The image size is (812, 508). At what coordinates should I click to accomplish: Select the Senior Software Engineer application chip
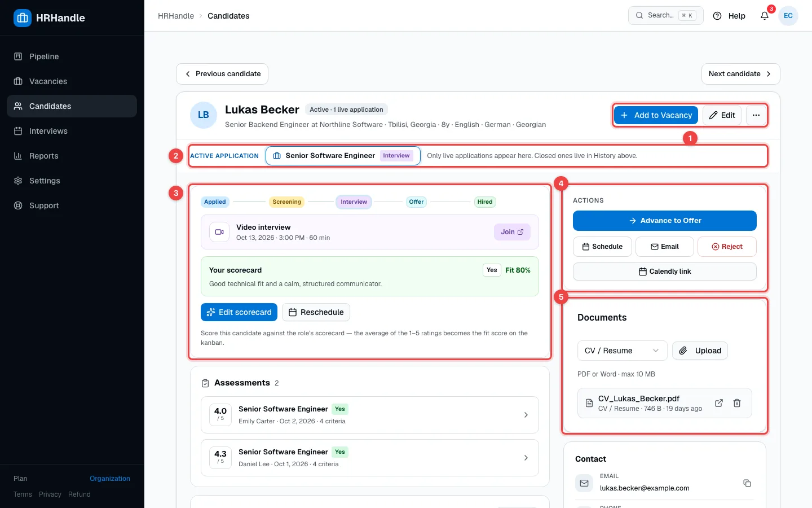[343, 156]
